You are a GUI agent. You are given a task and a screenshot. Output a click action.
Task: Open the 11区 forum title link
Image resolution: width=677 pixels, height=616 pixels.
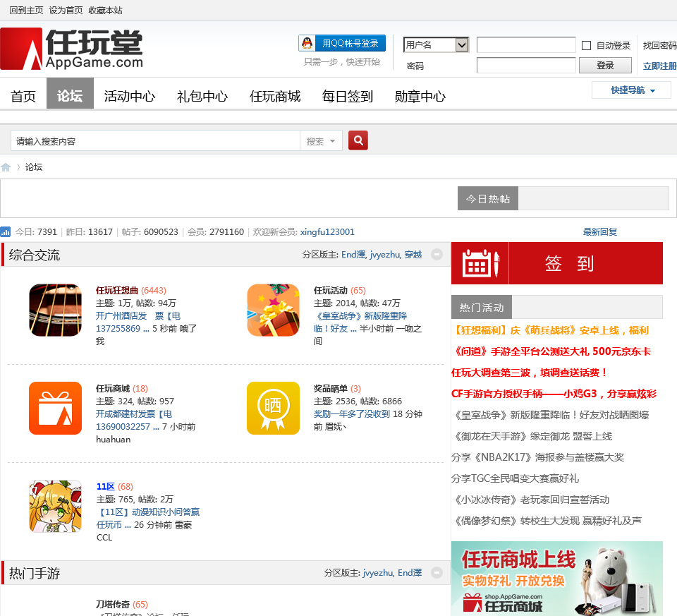(x=105, y=487)
